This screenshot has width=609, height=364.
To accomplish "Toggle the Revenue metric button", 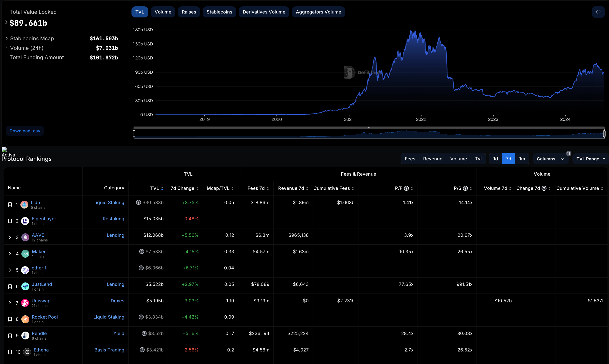I will pos(433,159).
